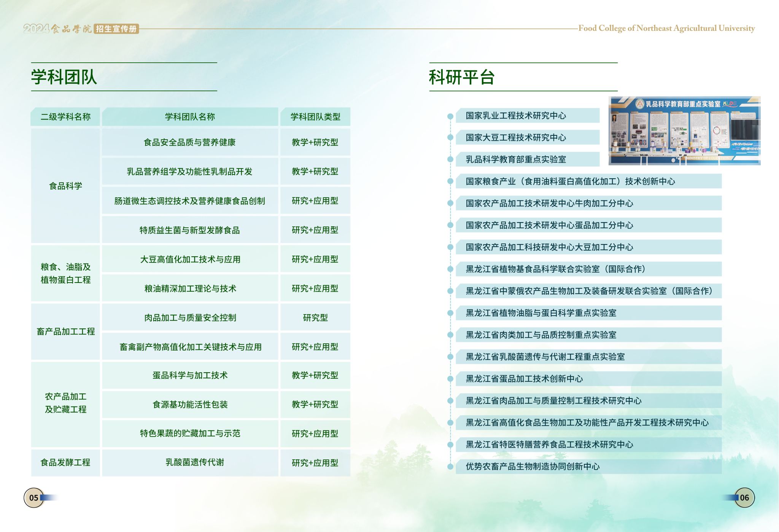Click the 乳酸菌遗传代谢 team cell
Image resolution: width=779 pixels, height=532 pixels.
[x=194, y=462]
